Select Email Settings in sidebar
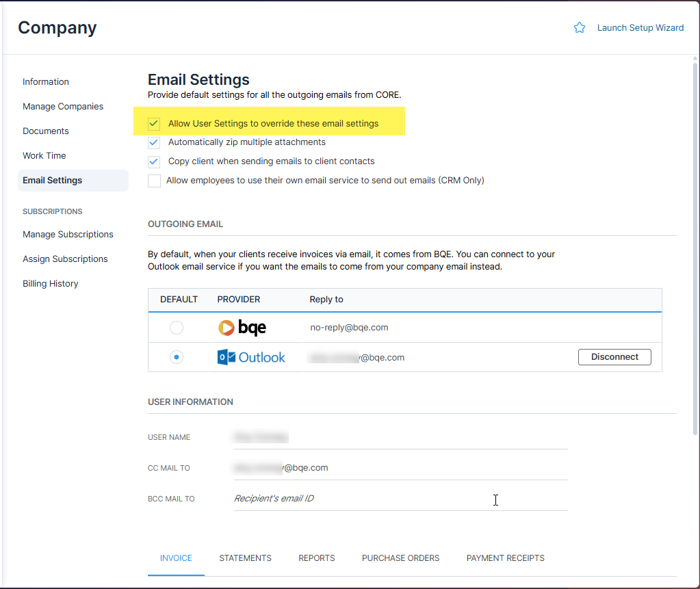The image size is (700, 589). point(73,181)
